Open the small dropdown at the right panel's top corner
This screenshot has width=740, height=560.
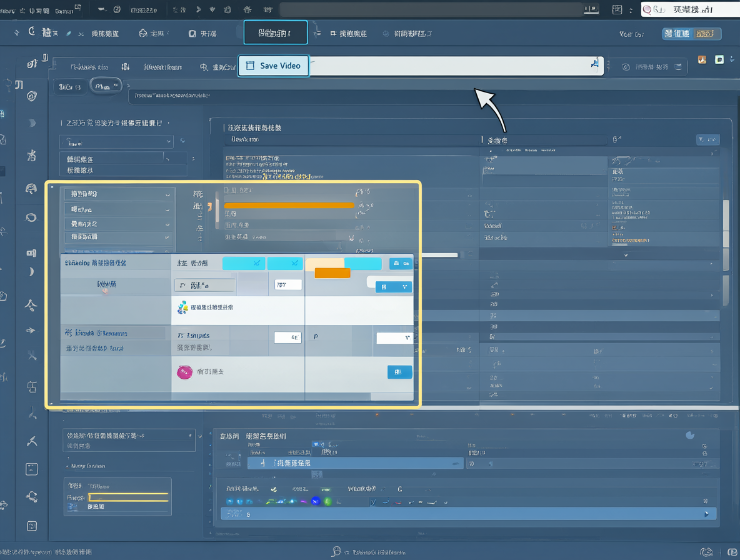click(708, 139)
